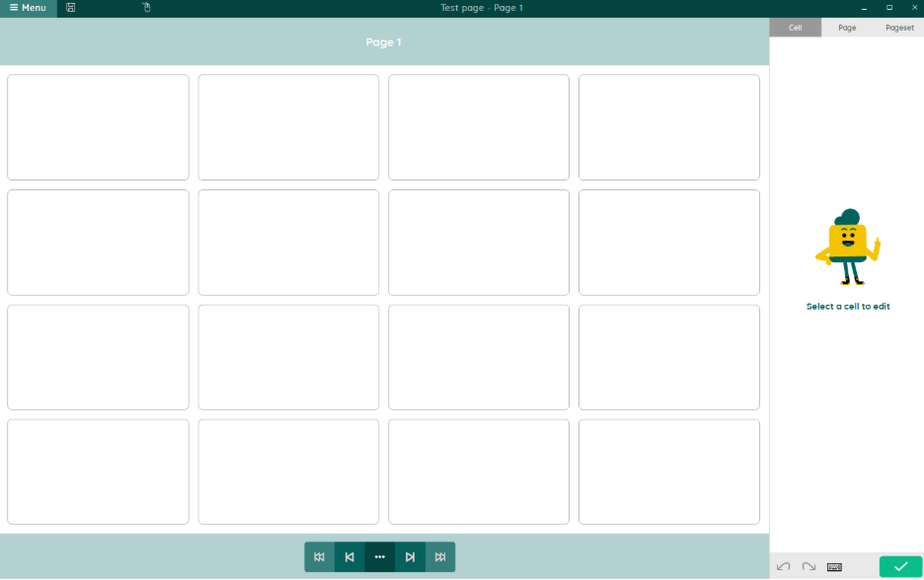Screen dimensions: 924x580
Task: Go to next page button
Action: pos(410,557)
